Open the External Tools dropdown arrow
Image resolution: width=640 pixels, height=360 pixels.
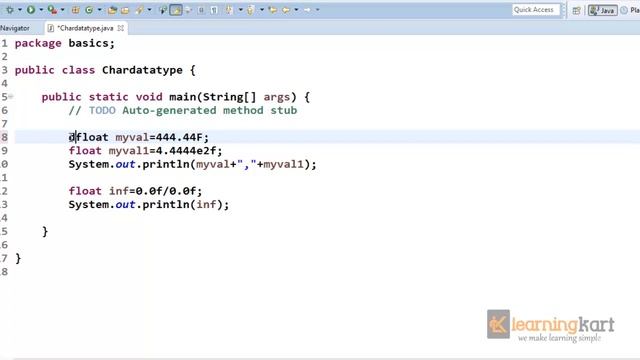62,9
